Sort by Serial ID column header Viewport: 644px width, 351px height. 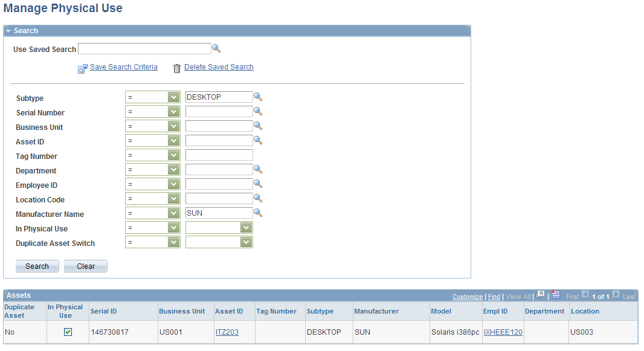(x=103, y=311)
